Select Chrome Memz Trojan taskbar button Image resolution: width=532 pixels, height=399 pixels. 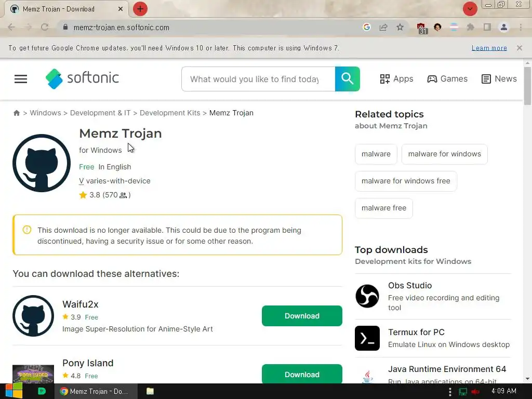[x=96, y=391]
